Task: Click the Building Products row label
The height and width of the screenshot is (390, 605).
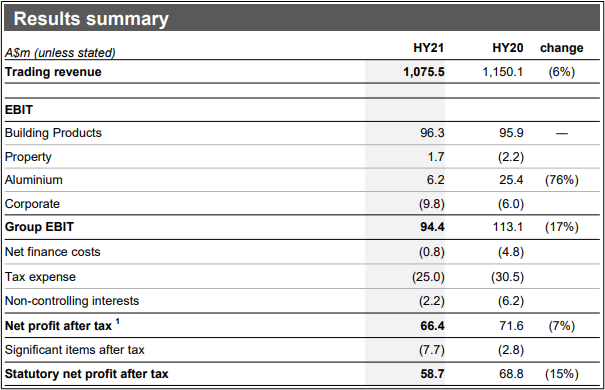Action: [x=53, y=133]
